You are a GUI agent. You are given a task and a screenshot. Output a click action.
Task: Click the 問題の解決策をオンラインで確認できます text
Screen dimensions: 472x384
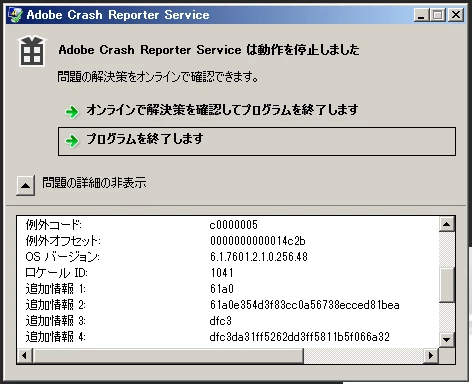coord(158,77)
